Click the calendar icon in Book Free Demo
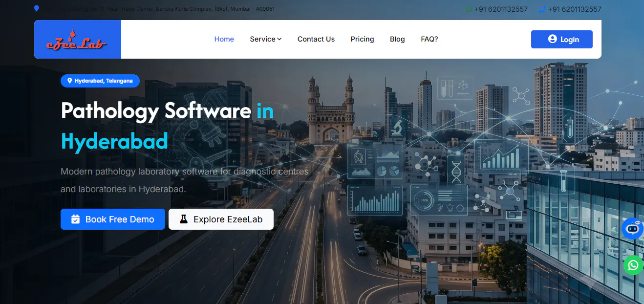The image size is (644, 304). click(x=75, y=219)
